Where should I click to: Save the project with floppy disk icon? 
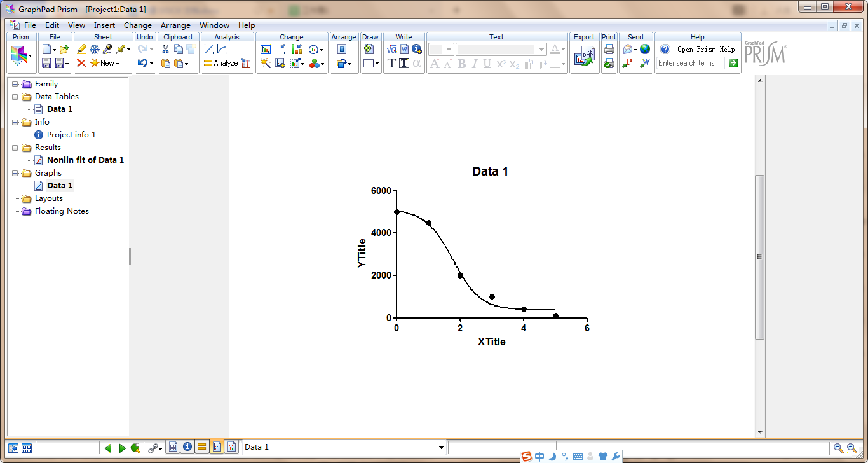46,63
